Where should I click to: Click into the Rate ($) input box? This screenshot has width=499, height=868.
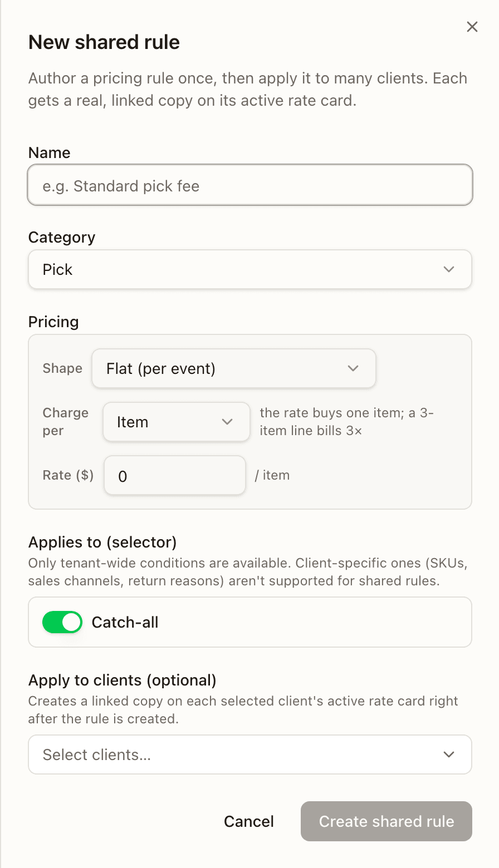pos(175,475)
